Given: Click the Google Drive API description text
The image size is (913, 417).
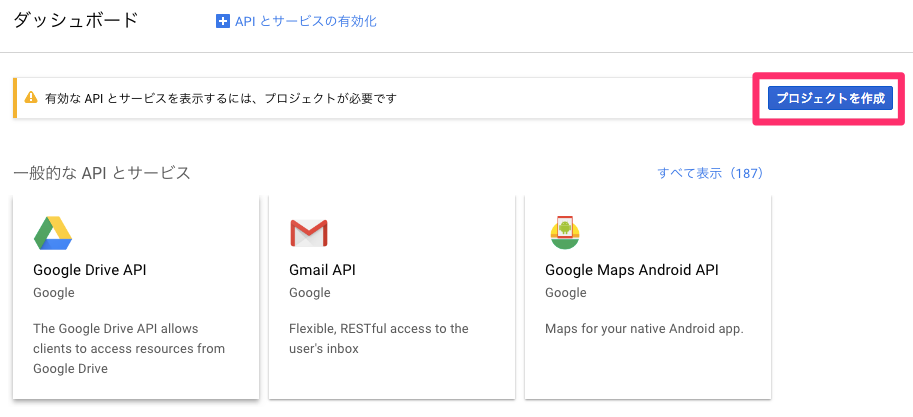Looking at the screenshot, I should [x=128, y=348].
